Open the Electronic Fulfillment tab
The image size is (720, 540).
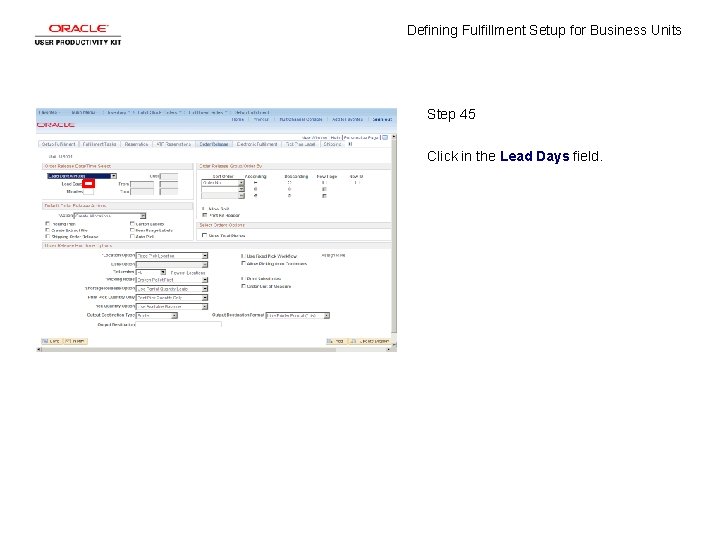point(257,144)
